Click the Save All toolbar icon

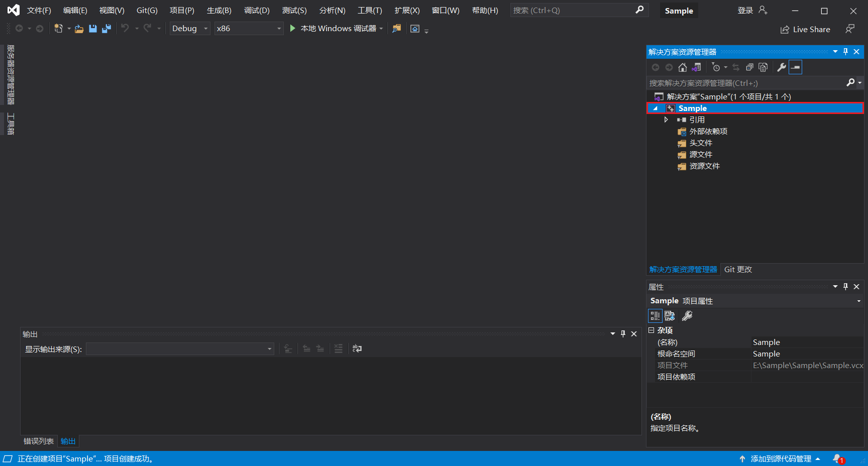(x=106, y=29)
